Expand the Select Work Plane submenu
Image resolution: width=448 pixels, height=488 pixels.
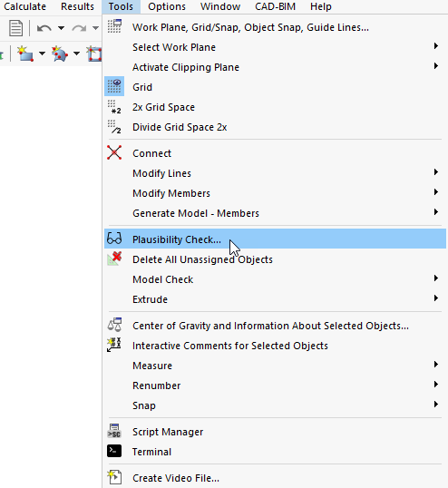(275, 47)
